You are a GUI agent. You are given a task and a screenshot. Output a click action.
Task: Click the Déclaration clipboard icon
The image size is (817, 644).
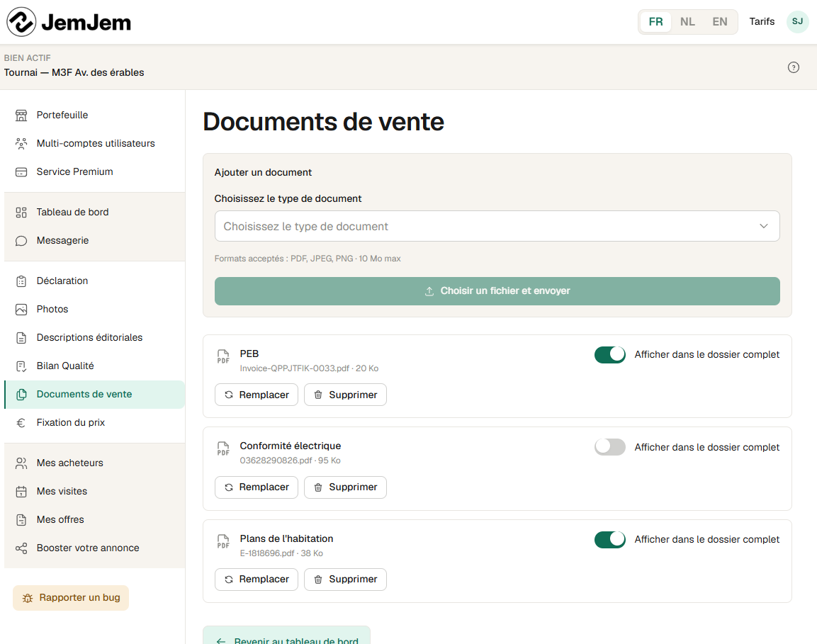21,281
